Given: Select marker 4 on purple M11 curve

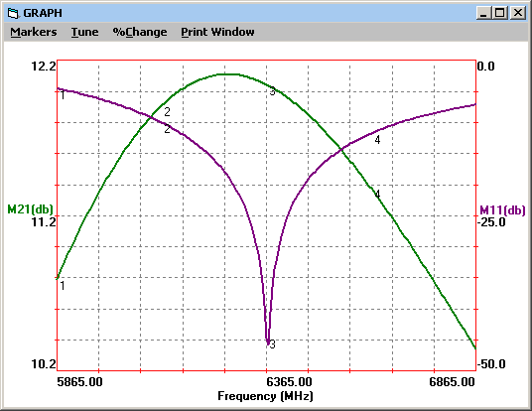Looking at the screenshot, I should pos(377,140).
